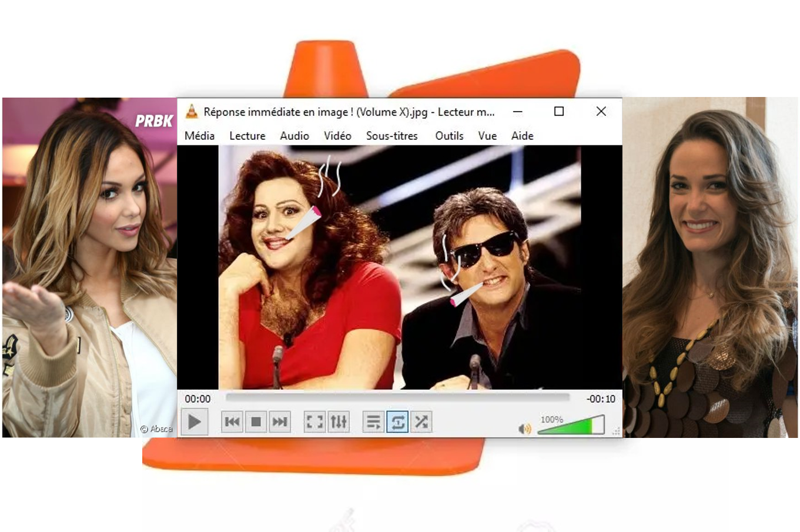
Task: Show extended settings equalizer panel
Action: pos(339,422)
